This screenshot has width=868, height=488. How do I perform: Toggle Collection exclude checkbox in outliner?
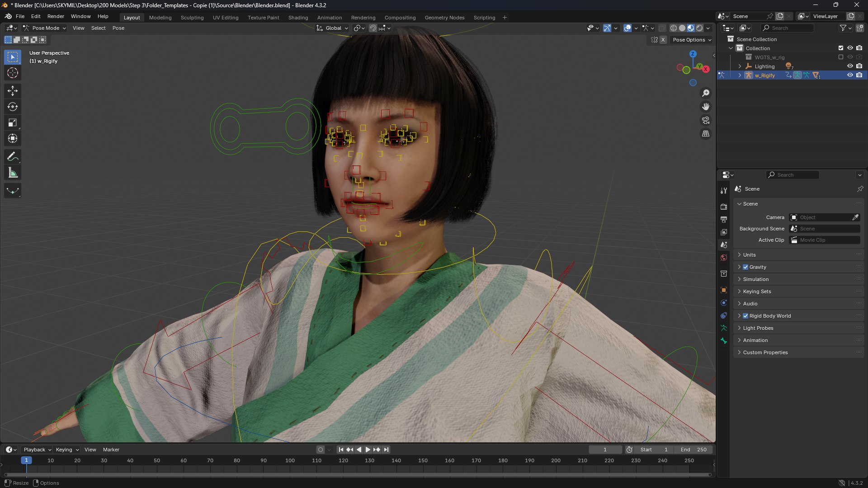click(x=841, y=48)
